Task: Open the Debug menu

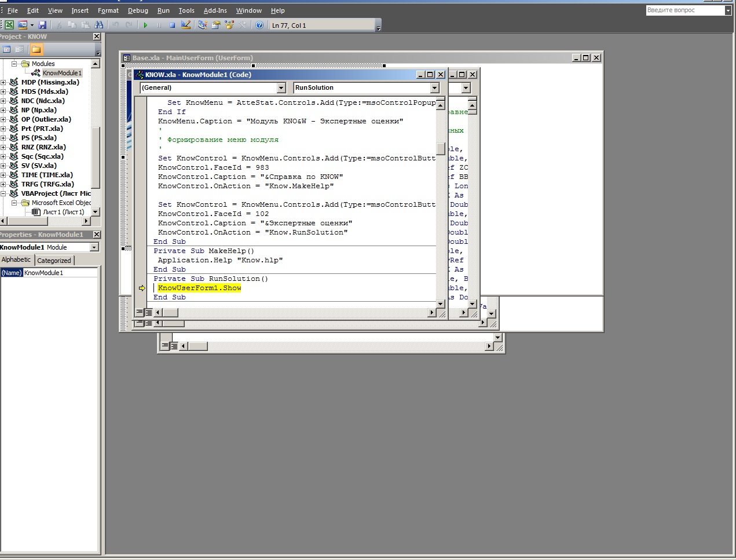Action: click(138, 10)
